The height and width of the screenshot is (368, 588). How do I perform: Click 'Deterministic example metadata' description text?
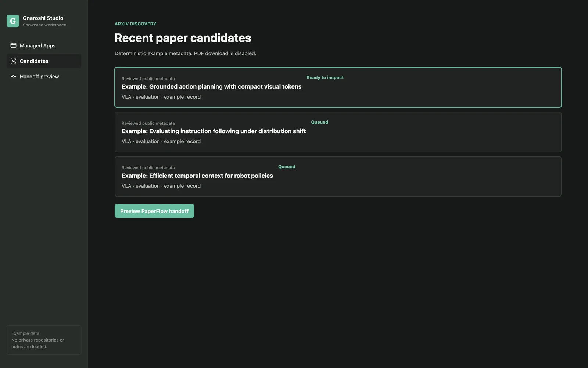[x=185, y=53]
